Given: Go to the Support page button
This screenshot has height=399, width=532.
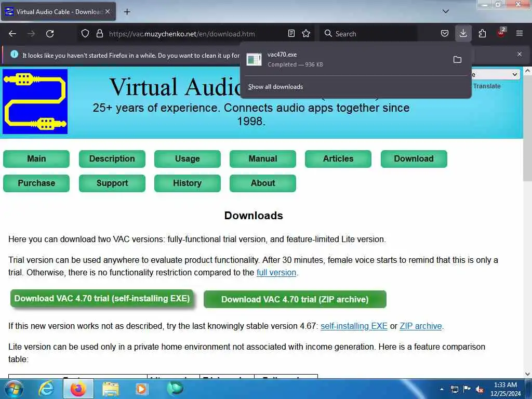Looking at the screenshot, I should click(112, 183).
